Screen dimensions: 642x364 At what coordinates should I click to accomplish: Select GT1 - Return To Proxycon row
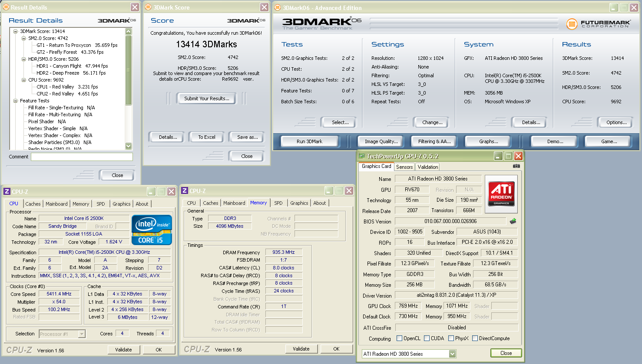coord(77,45)
